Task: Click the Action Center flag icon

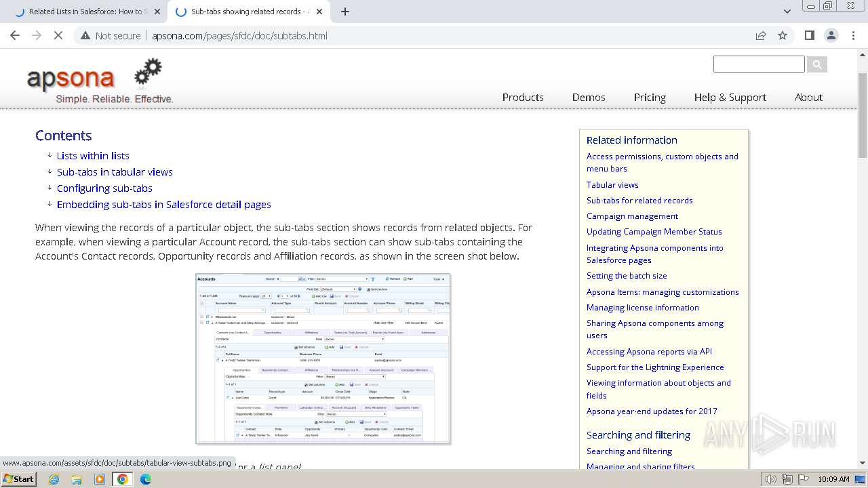Action: tap(804, 479)
